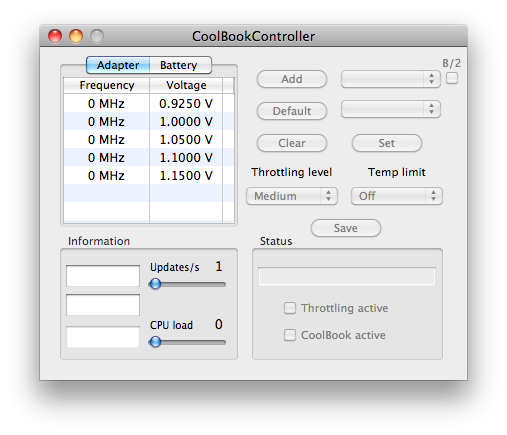507x435 pixels.
Task: Open the dropdown next to Add button
Action: click(x=391, y=79)
